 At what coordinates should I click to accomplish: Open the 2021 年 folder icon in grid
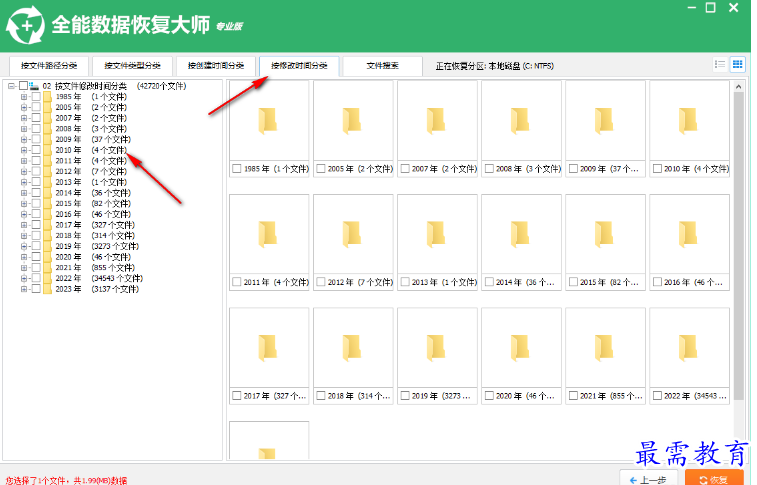click(x=604, y=348)
